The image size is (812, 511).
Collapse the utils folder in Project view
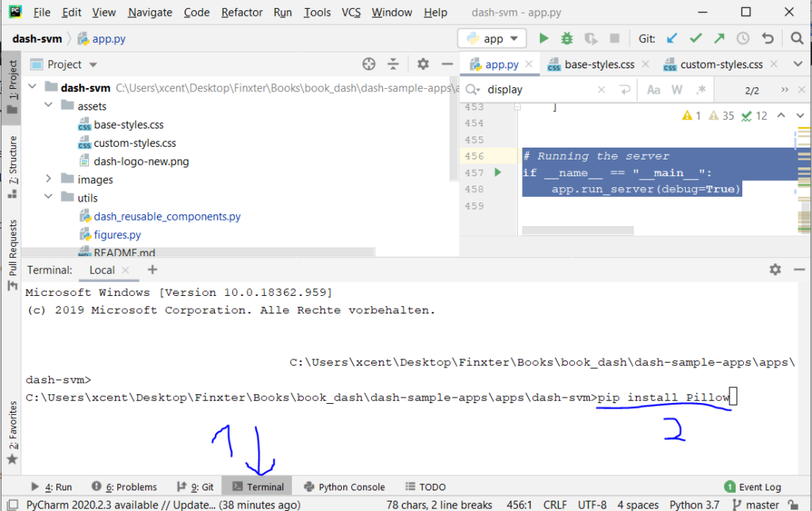(48, 197)
